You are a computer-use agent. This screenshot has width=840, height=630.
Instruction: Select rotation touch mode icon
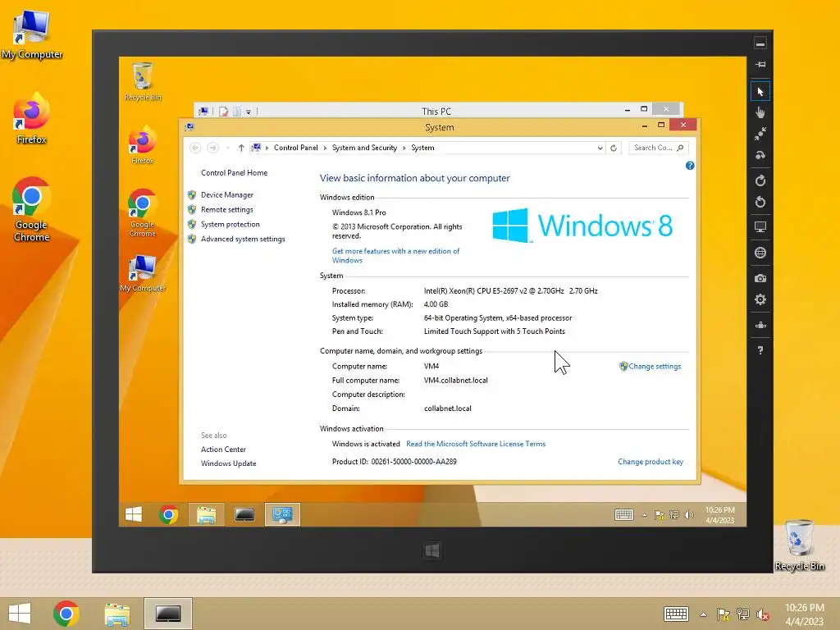click(760, 155)
